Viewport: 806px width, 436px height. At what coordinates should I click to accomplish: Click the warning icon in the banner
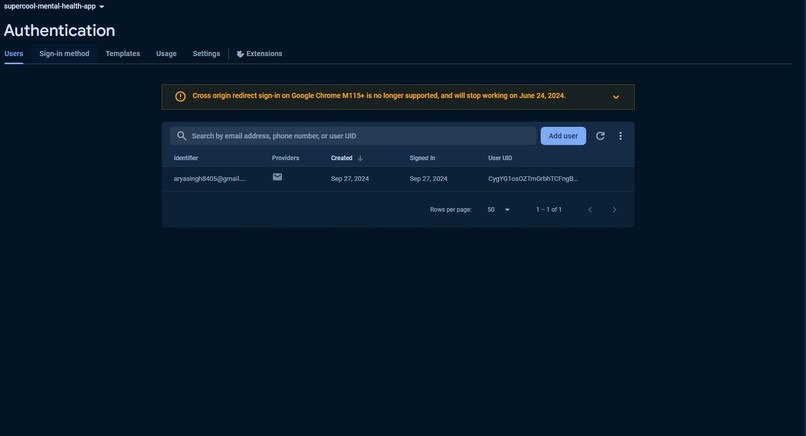pos(180,96)
